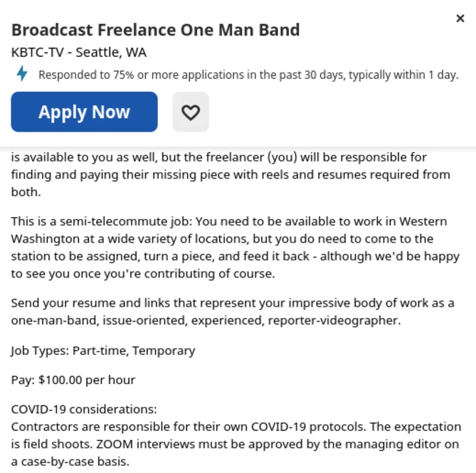The height and width of the screenshot is (473, 476).
Task: Click the 'Job Types: Part-time, Temporary' line
Action: (103, 351)
